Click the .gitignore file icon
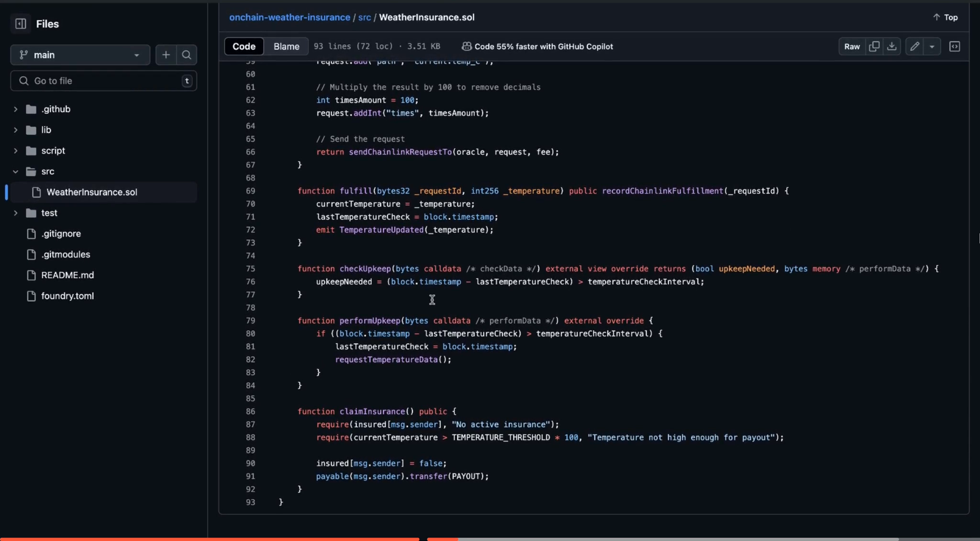The height and width of the screenshot is (541, 980). coord(31,234)
